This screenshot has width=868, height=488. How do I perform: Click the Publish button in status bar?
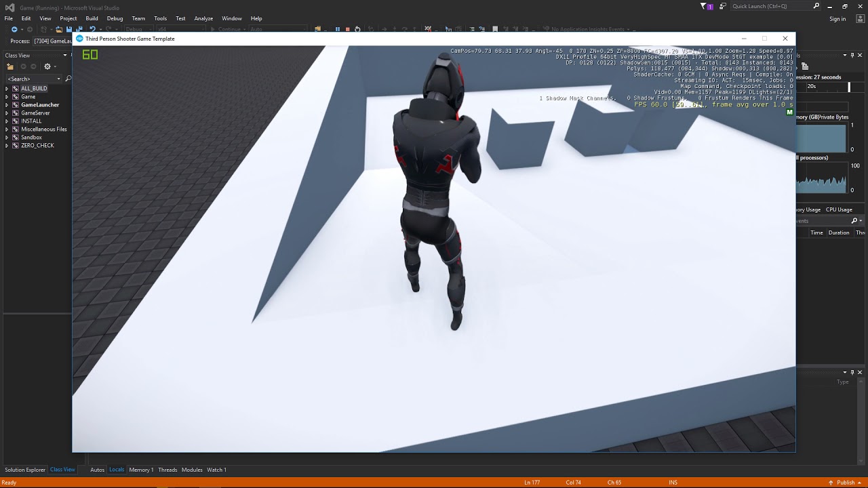846,483
